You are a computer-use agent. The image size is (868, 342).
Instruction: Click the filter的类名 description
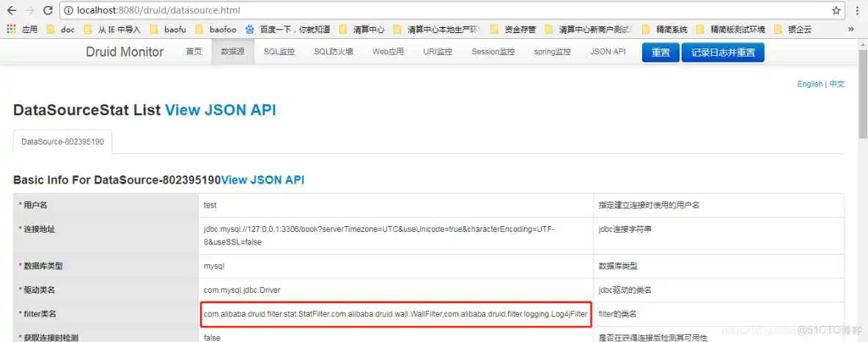(618, 314)
